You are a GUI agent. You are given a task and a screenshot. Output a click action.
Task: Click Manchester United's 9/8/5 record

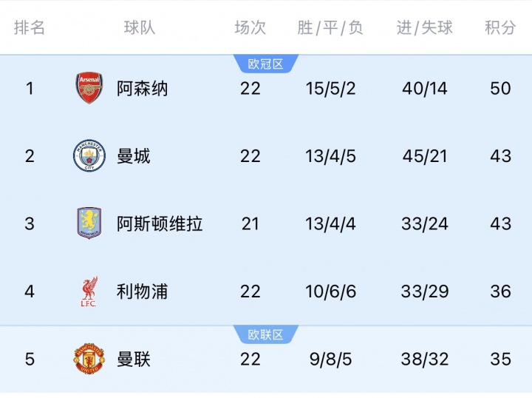[x=330, y=359]
